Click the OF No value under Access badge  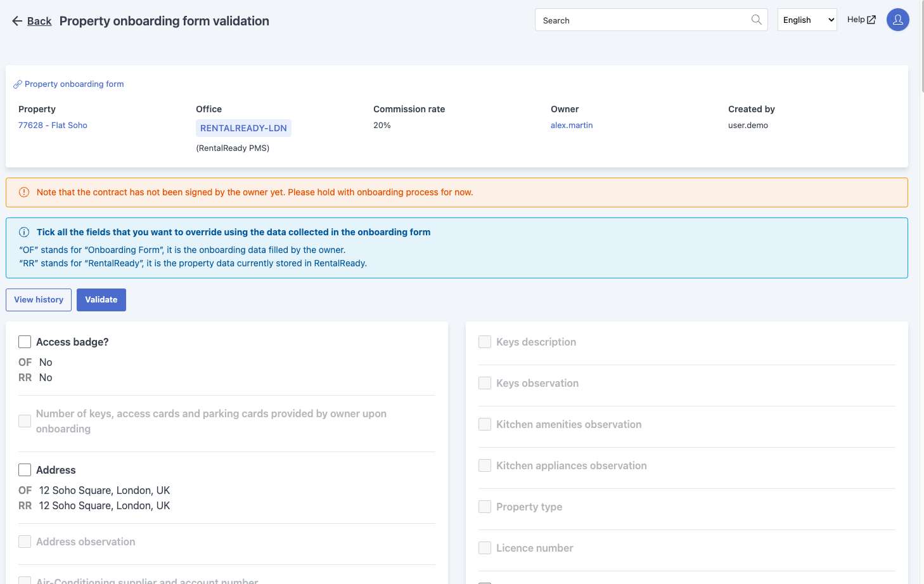(46, 362)
